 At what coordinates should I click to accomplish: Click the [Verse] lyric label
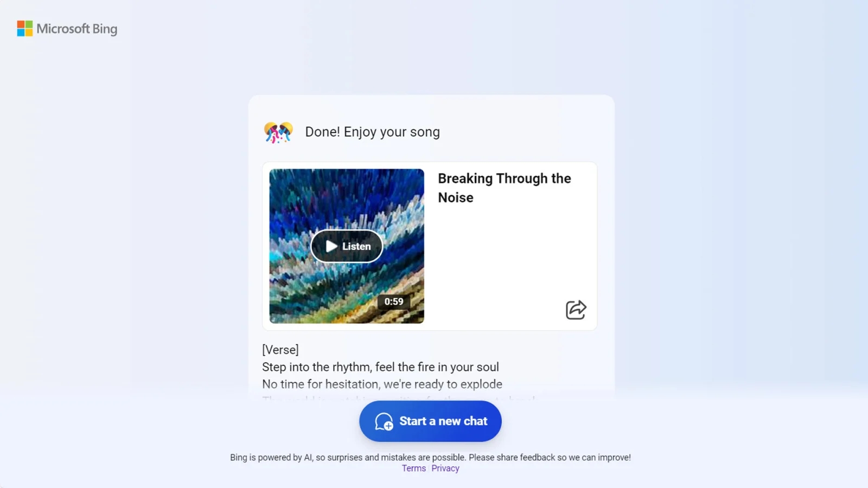click(280, 350)
